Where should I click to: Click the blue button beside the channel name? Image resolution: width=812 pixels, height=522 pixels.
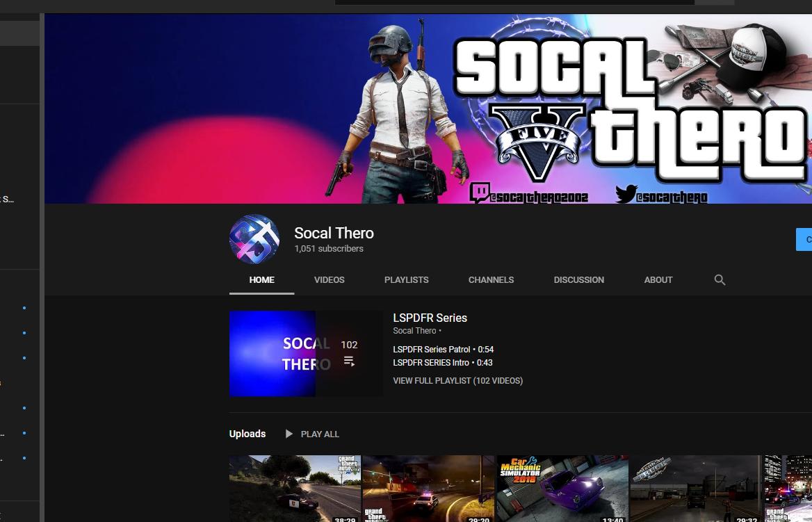804,239
